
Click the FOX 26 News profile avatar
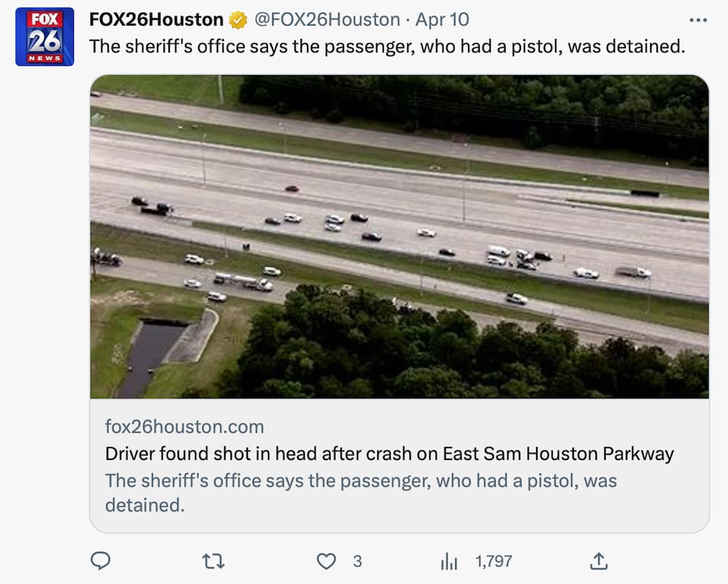point(45,36)
